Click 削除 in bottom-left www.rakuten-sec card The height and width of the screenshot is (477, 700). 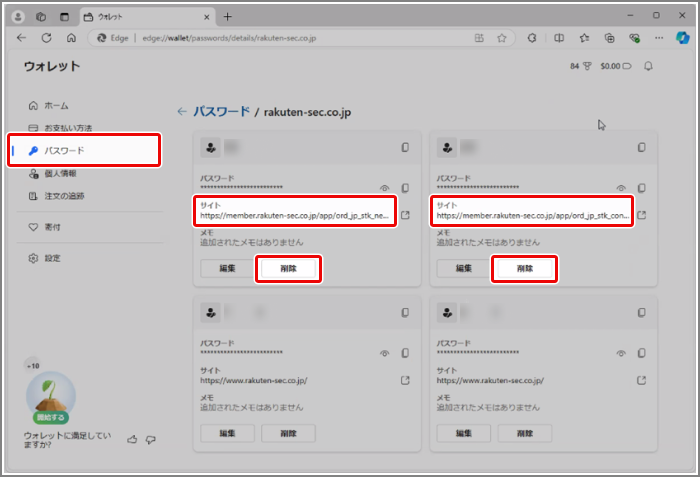pyautogui.click(x=288, y=433)
